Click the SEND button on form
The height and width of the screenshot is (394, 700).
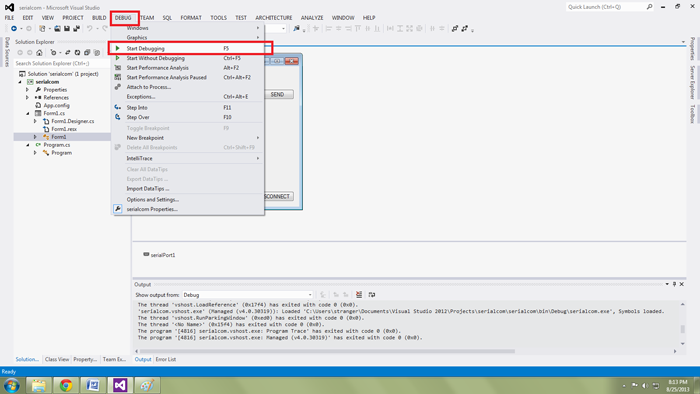279,95
